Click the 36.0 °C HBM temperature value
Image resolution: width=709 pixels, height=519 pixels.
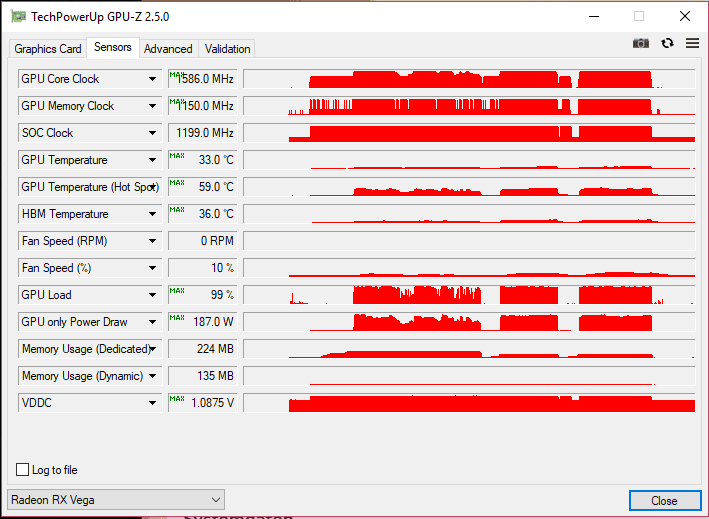point(203,214)
